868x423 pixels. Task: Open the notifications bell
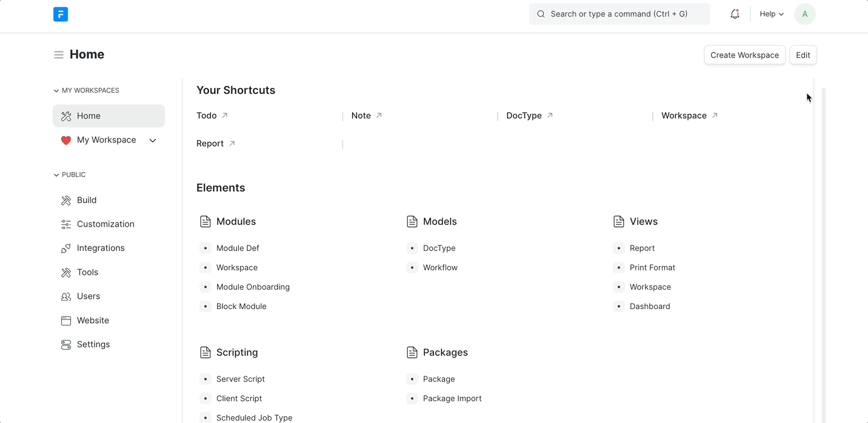click(x=735, y=14)
